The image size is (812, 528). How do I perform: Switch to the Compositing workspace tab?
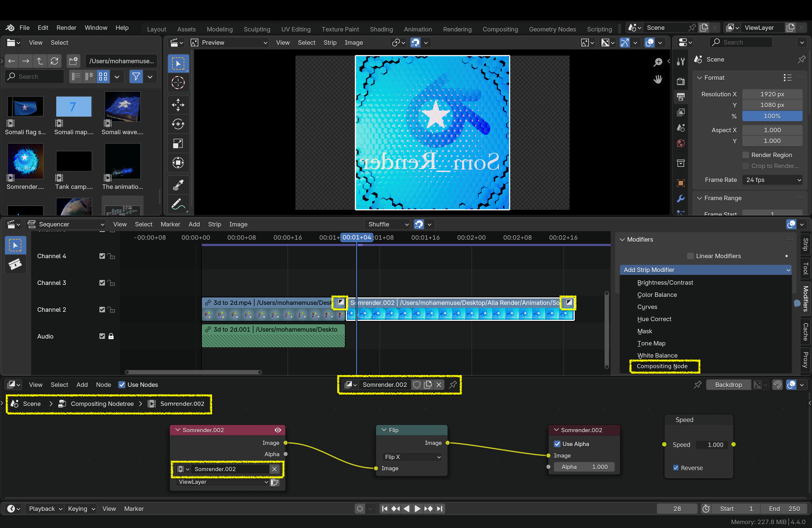[x=500, y=29]
